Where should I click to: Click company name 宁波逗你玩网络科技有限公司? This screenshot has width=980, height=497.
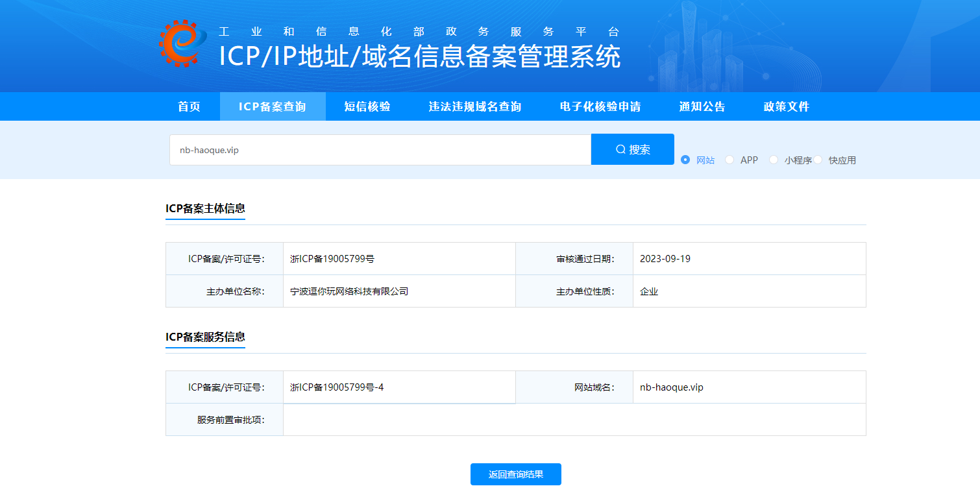pyautogui.click(x=349, y=291)
